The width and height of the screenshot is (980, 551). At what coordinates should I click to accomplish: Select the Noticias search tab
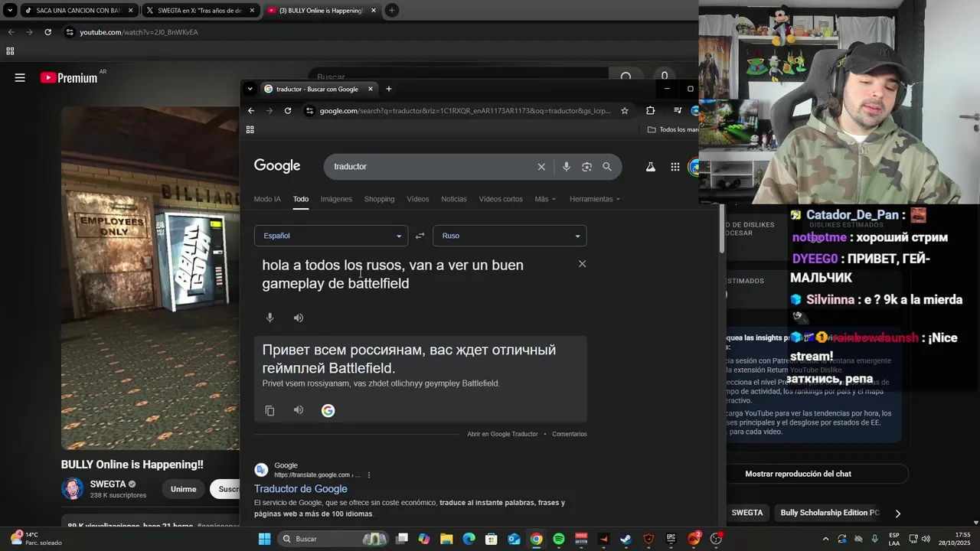[454, 199]
